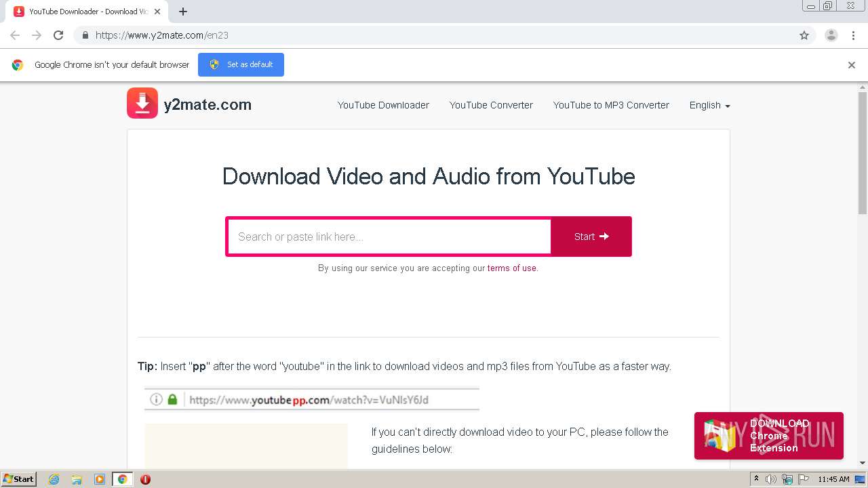The image size is (868, 488).
Task: Open the terms of use link
Action: pyautogui.click(x=512, y=268)
